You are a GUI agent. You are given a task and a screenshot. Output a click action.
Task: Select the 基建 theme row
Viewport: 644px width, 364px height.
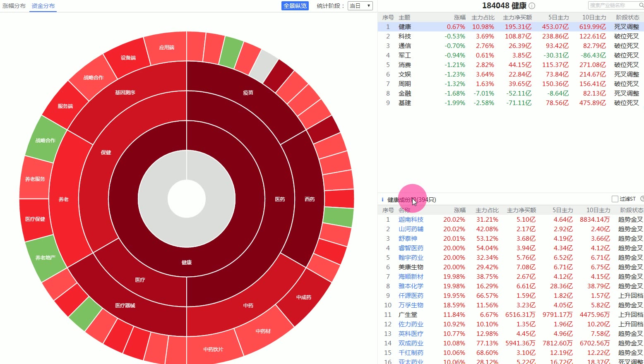511,103
